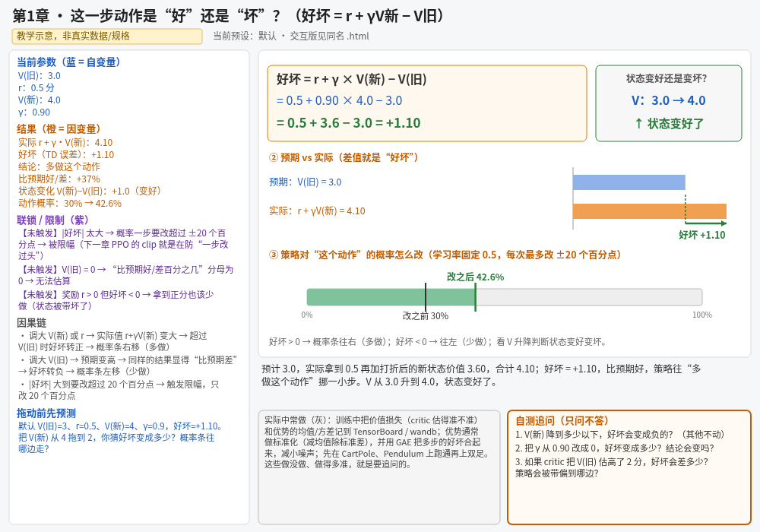Click the "② 预期 vs 实际" section heading
This screenshot has width=760, height=532.
(344, 157)
